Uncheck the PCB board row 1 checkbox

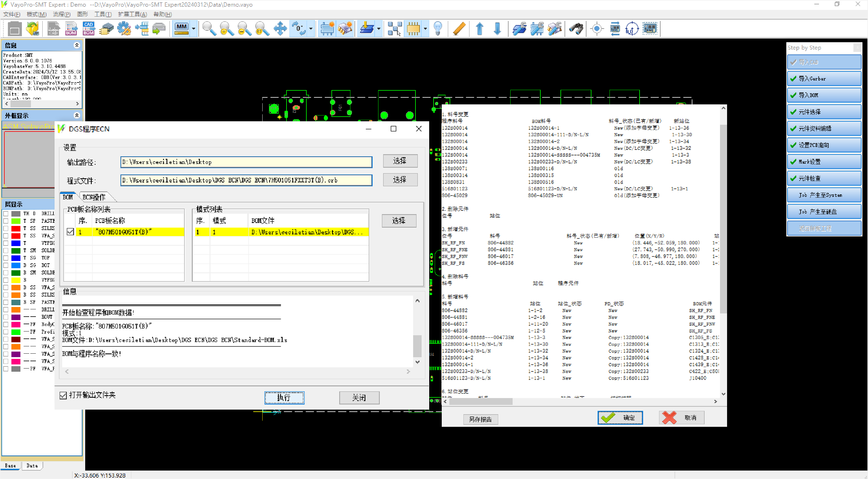tap(70, 231)
